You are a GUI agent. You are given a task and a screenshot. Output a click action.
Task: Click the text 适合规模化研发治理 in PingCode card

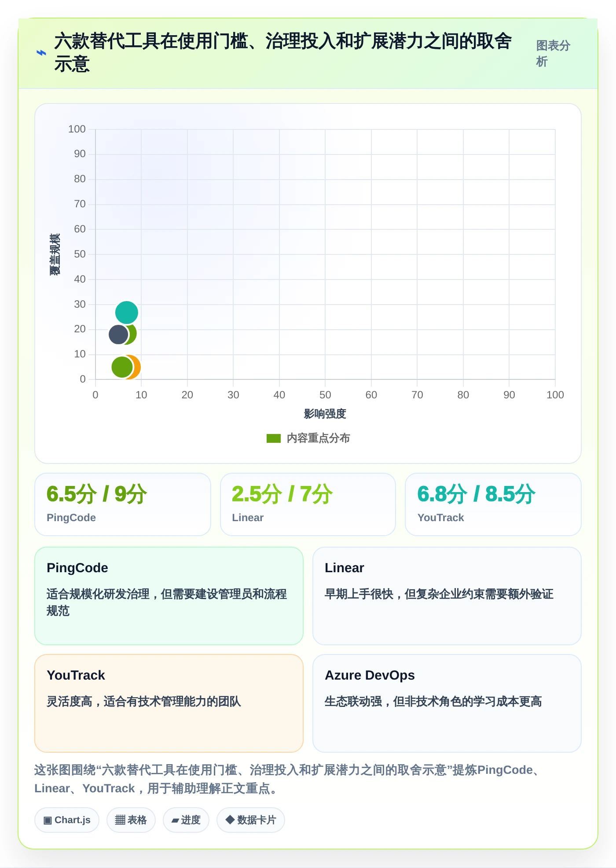(x=98, y=594)
